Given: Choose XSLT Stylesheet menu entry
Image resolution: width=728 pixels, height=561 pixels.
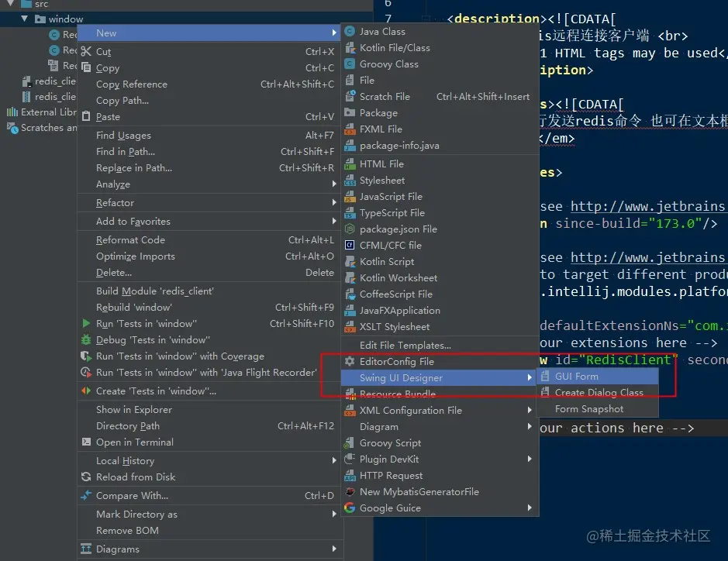Looking at the screenshot, I should click(x=439, y=327).
